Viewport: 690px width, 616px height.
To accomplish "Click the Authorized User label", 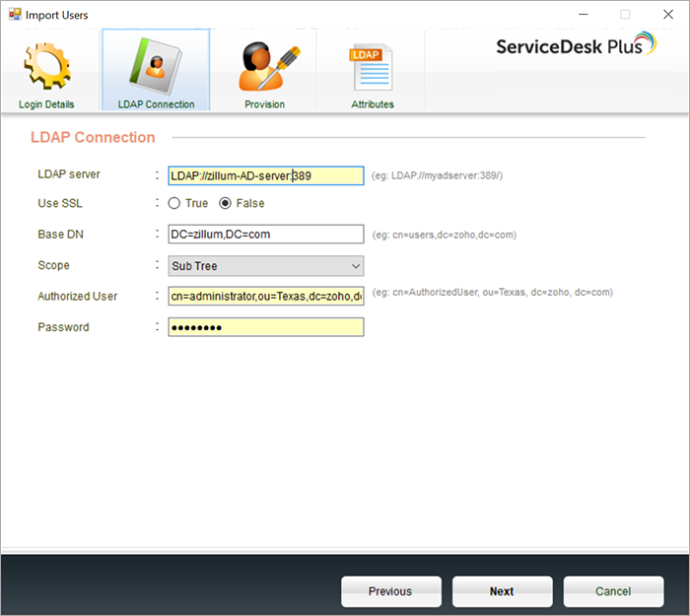I will (78, 296).
